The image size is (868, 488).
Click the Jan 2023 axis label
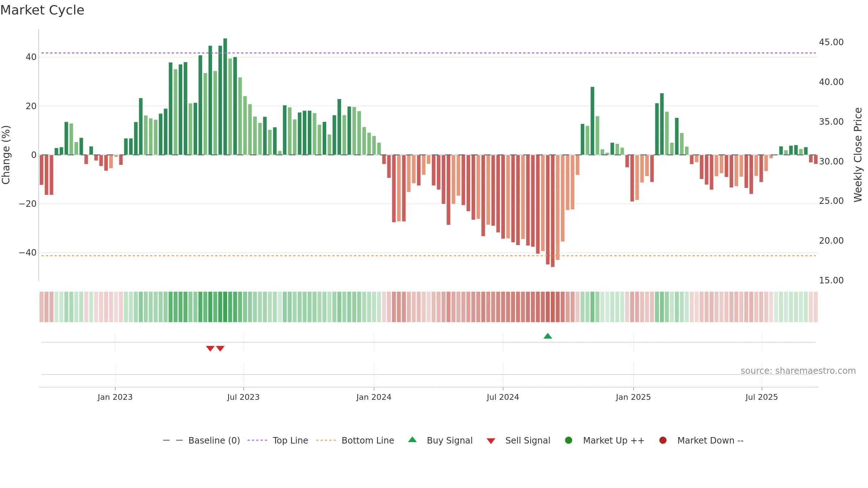[x=115, y=397]
